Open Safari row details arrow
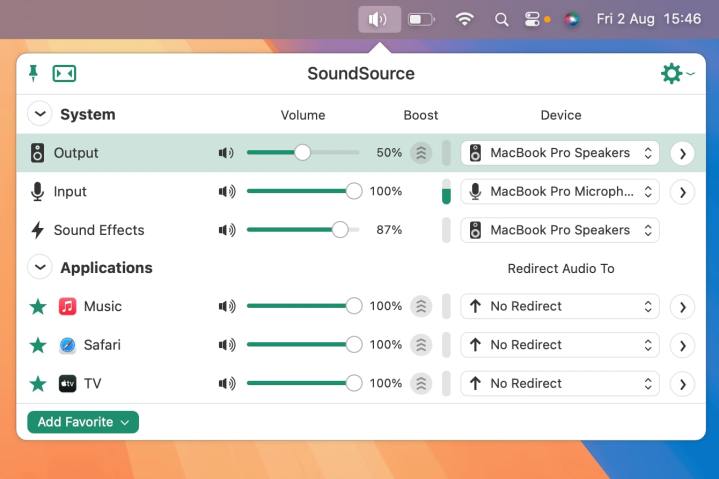The height and width of the screenshot is (479, 719). [682, 345]
